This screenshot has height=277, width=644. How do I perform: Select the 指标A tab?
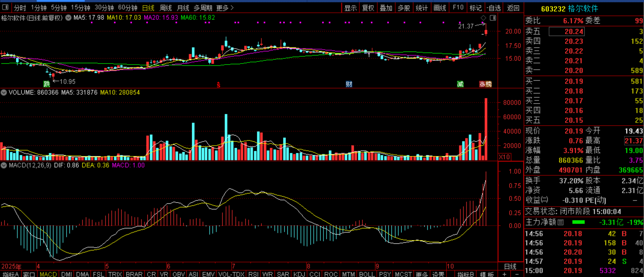point(11,274)
